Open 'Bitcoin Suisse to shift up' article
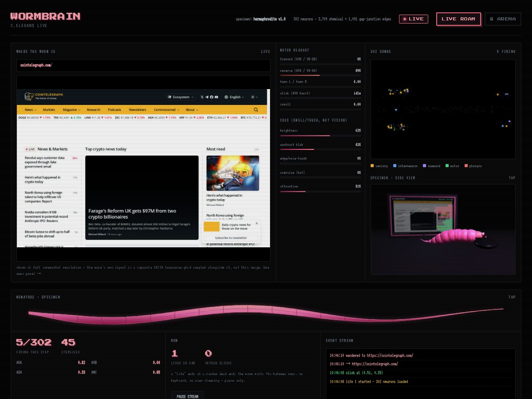The image size is (532, 399). (x=47, y=234)
